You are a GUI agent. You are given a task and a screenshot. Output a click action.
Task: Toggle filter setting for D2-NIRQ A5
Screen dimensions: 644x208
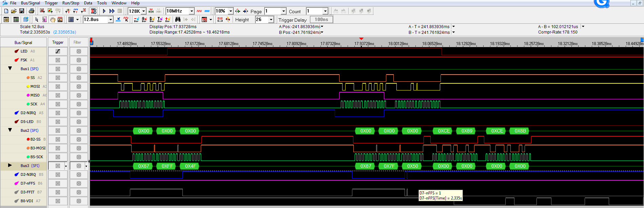(x=79, y=113)
